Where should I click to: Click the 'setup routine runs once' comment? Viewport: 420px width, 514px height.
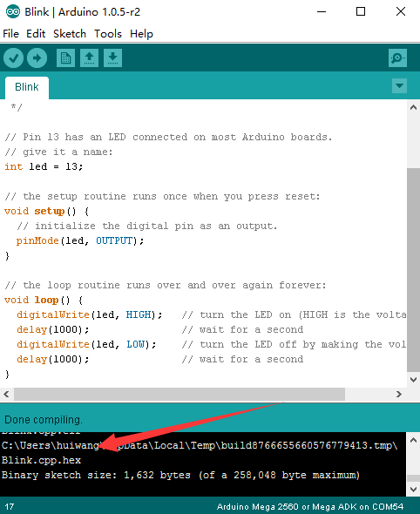[x=162, y=196]
